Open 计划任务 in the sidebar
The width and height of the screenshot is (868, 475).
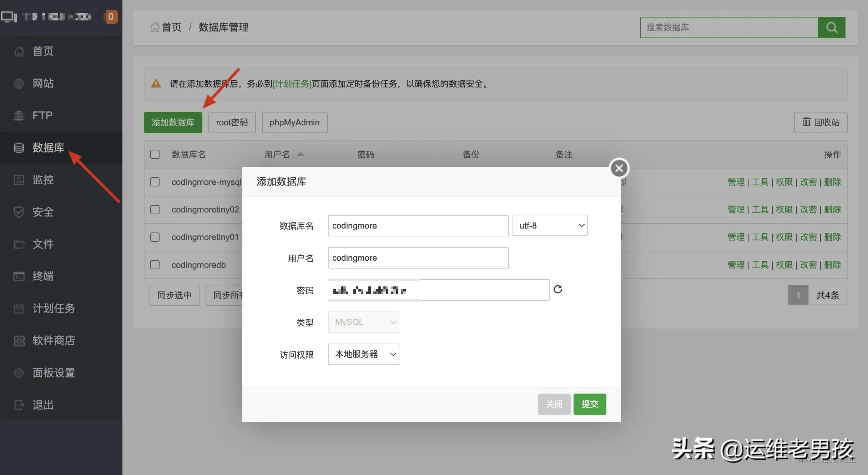tap(54, 308)
